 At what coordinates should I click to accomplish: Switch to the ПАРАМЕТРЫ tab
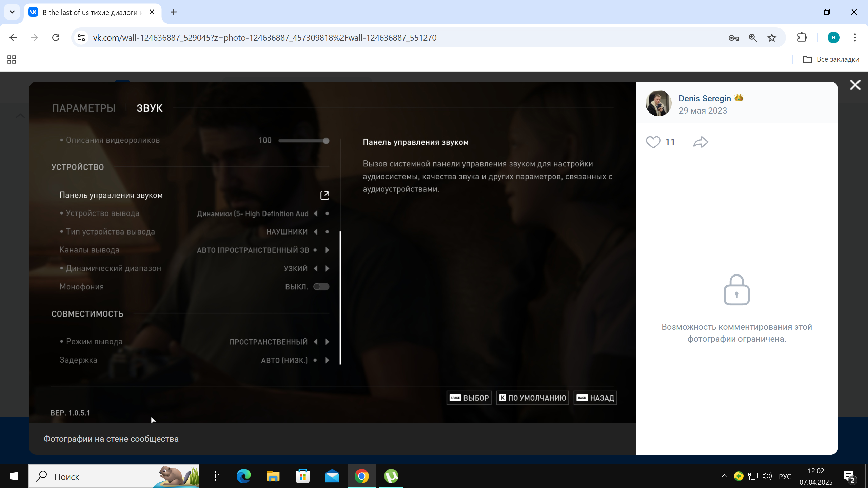click(x=84, y=108)
